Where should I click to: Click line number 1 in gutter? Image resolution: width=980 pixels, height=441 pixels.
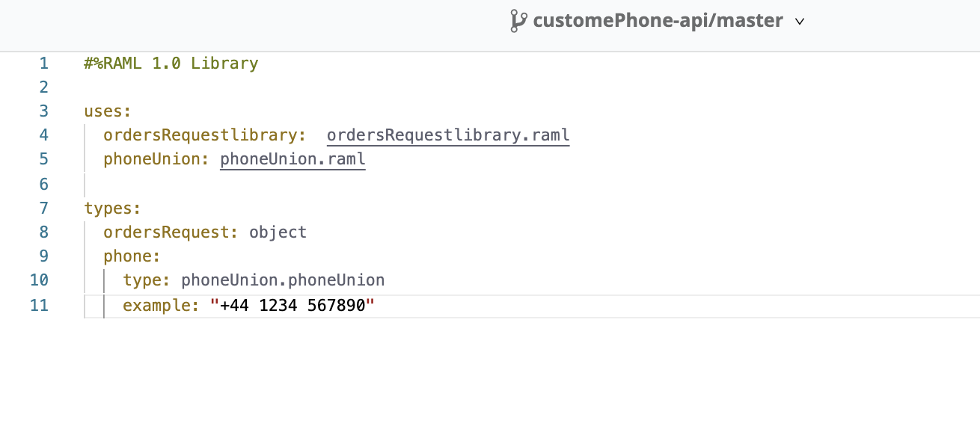[x=43, y=64]
